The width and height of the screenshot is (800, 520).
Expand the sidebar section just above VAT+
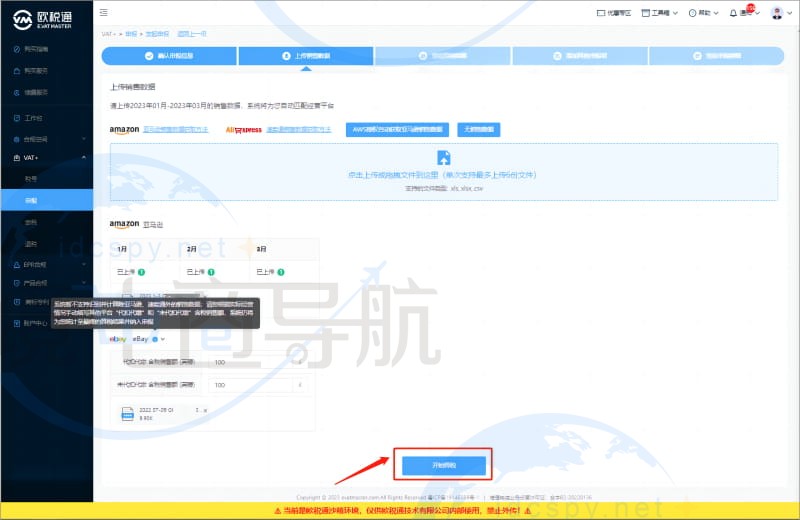tap(84, 139)
